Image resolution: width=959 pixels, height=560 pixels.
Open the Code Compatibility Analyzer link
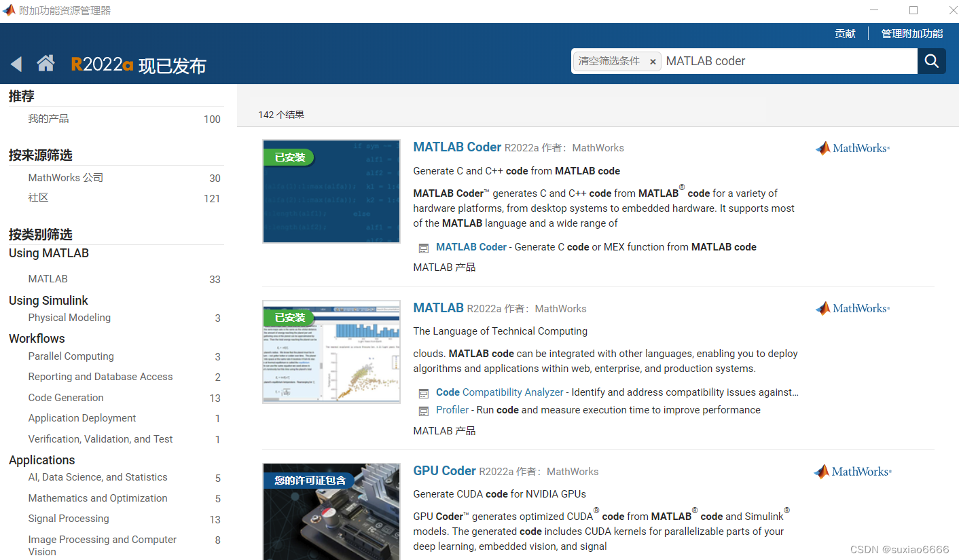point(500,392)
